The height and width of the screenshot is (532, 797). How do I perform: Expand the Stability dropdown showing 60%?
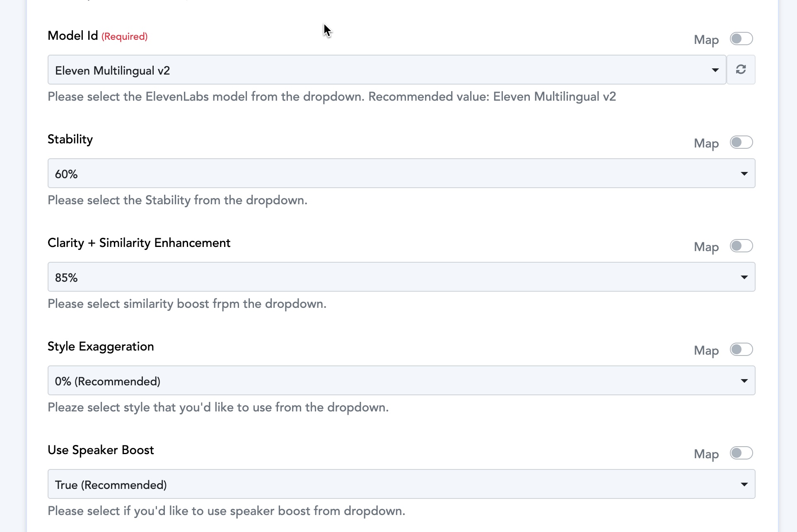tap(401, 174)
